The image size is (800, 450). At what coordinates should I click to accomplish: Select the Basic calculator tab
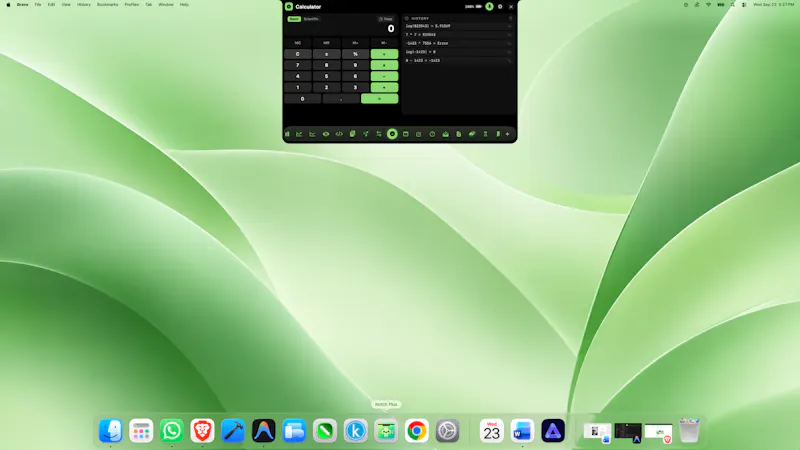[x=294, y=19]
